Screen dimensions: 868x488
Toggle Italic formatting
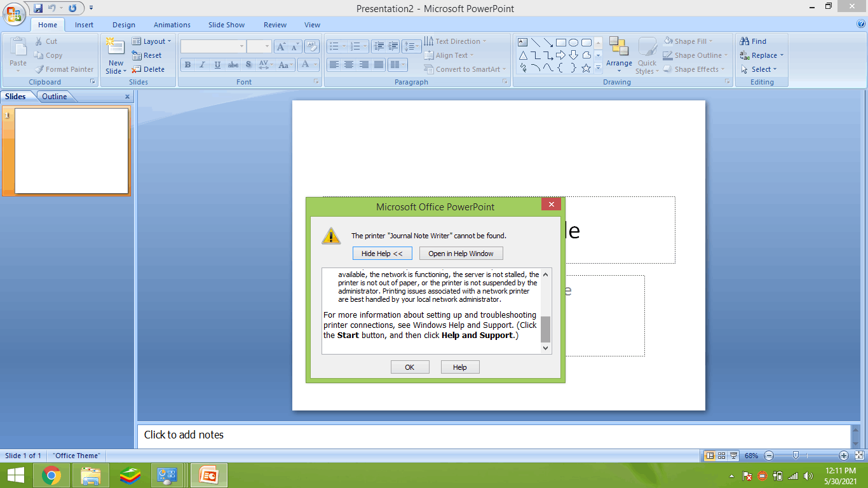click(x=203, y=65)
